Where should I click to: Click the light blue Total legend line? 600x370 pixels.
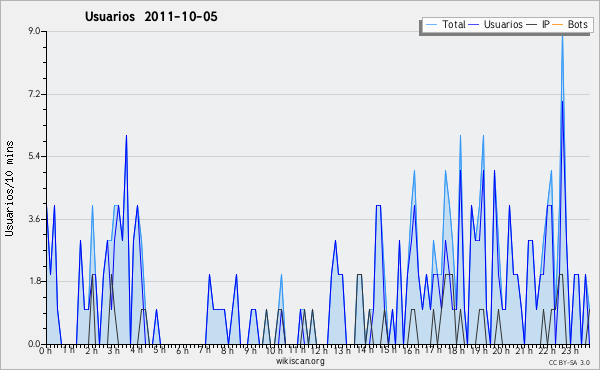pos(431,25)
